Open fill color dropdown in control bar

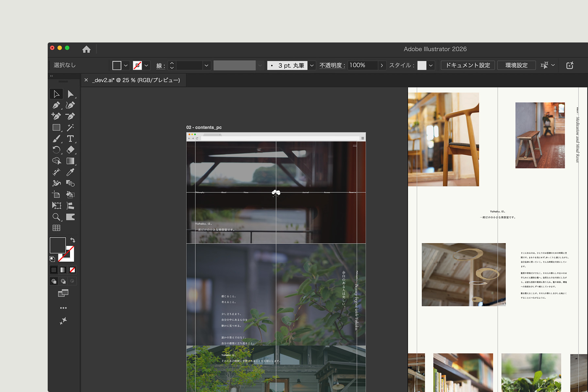pyautogui.click(x=126, y=65)
